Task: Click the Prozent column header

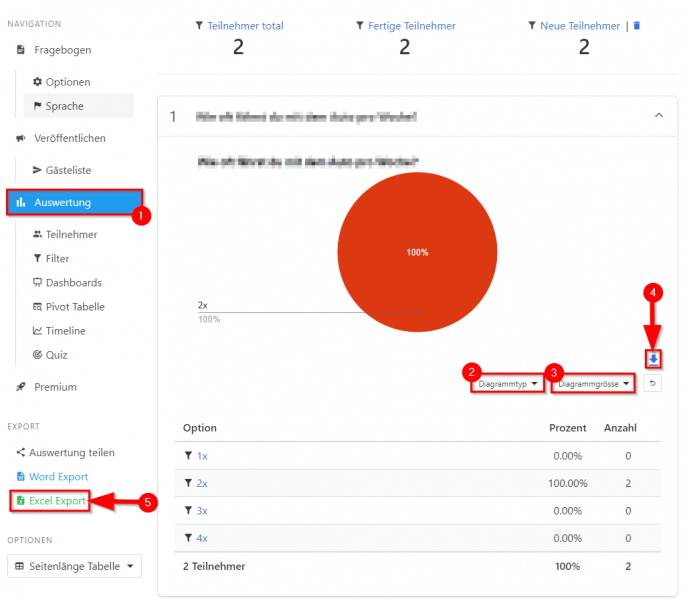Action: 567,428
